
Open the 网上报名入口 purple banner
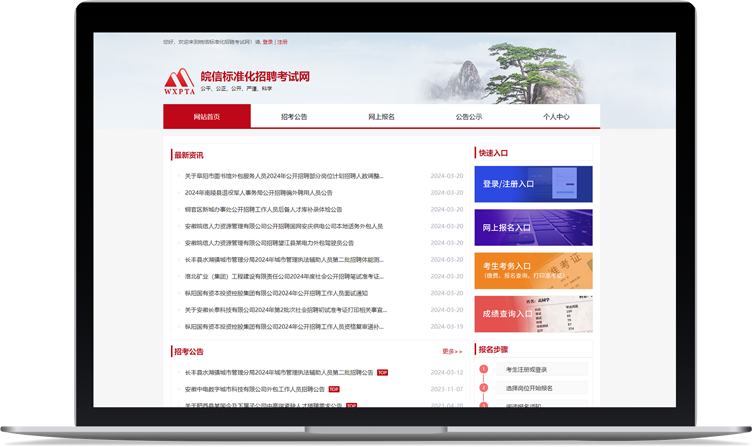pyautogui.click(x=533, y=227)
